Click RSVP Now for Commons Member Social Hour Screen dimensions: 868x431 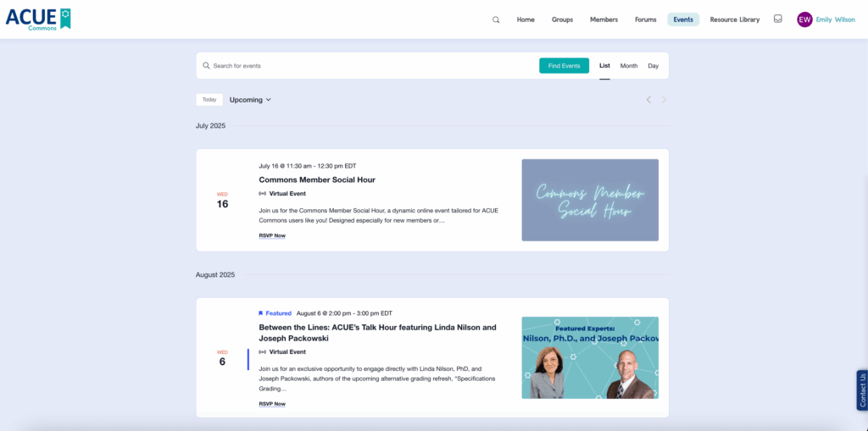click(272, 235)
